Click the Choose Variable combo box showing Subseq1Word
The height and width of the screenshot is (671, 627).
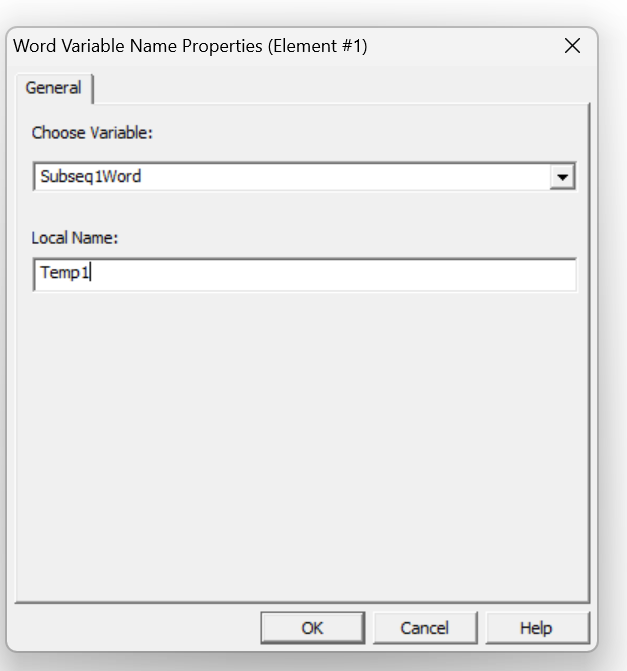[x=304, y=176]
